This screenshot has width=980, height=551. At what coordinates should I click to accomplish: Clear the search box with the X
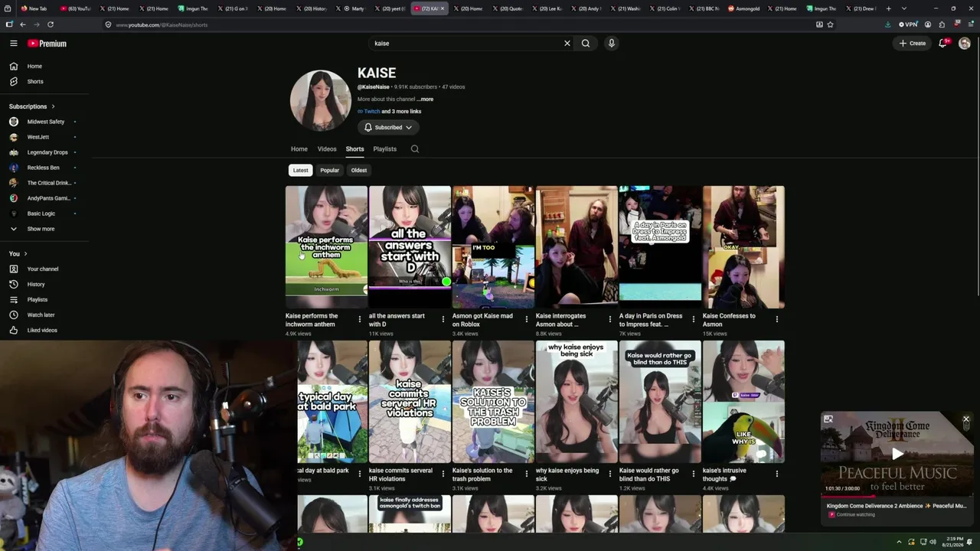pos(567,44)
